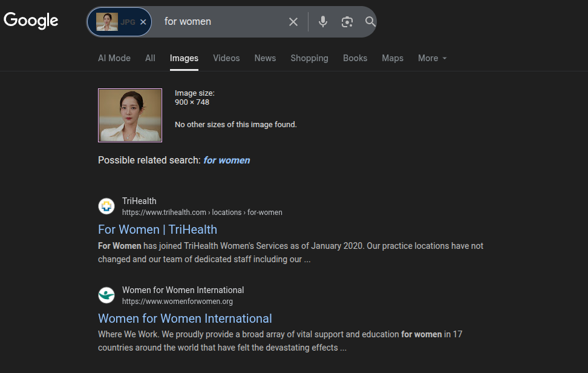Click the trihealth.com breadcrumb URL
588x373 pixels.
[202, 213]
